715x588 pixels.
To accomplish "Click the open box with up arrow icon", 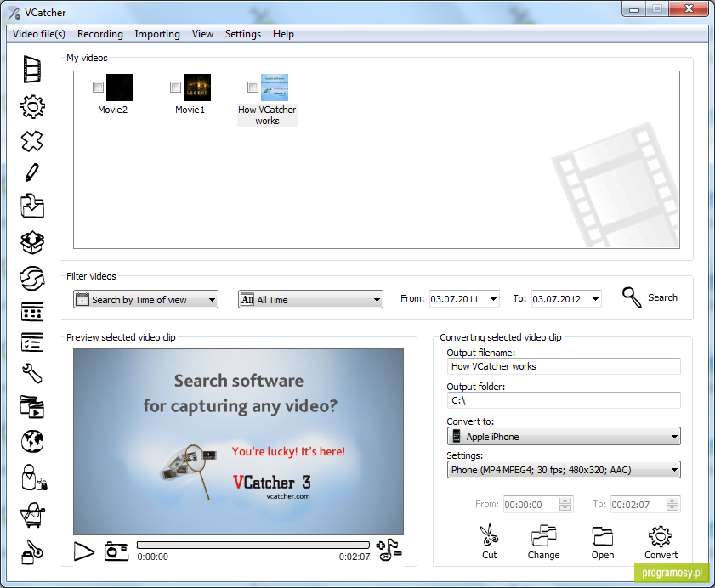I will (x=32, y=242).
